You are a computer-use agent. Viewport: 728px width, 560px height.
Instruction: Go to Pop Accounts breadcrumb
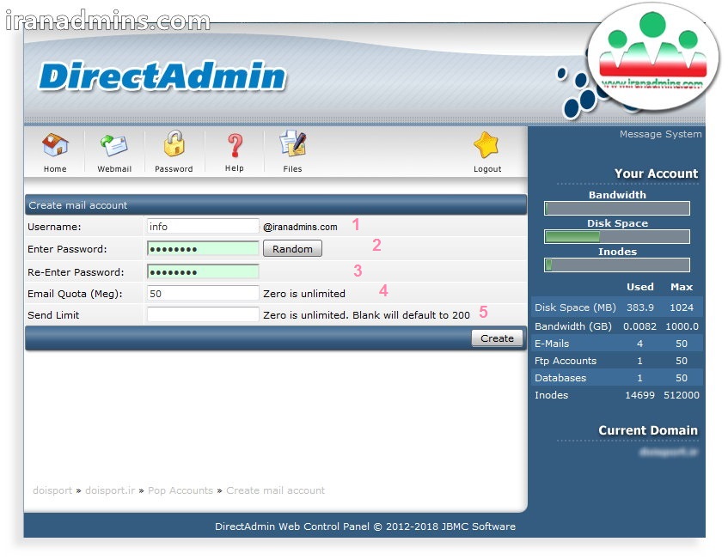point(180,490)
